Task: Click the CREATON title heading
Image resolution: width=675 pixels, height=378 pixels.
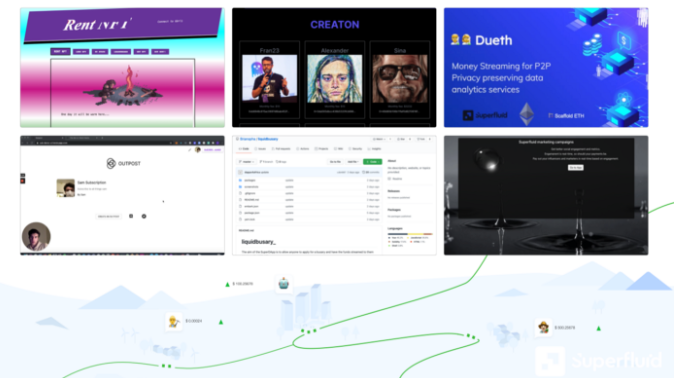Action: pos(334,25)
